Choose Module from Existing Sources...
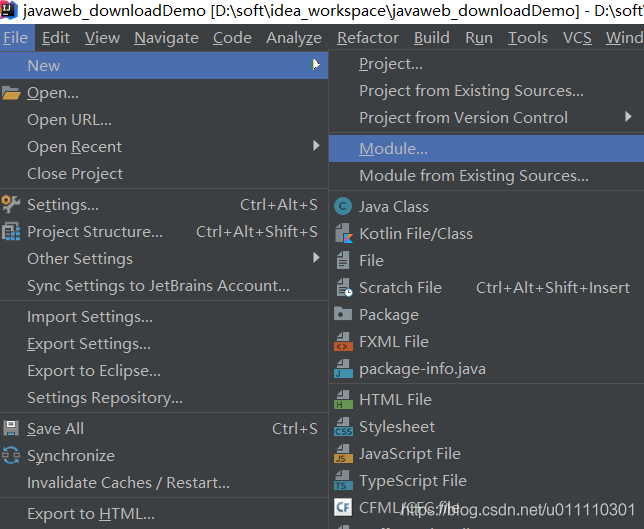644x529 pixels. click(x=487, y=175)
